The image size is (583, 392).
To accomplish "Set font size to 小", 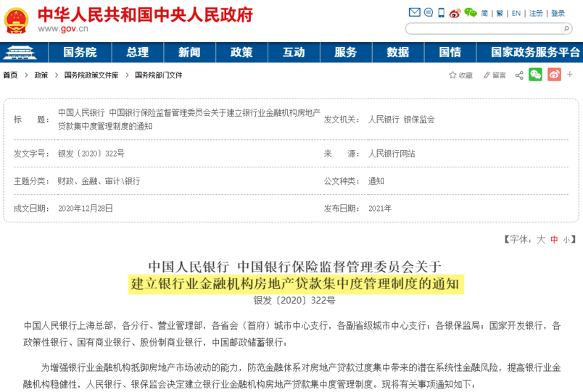I will pos(566,240).
